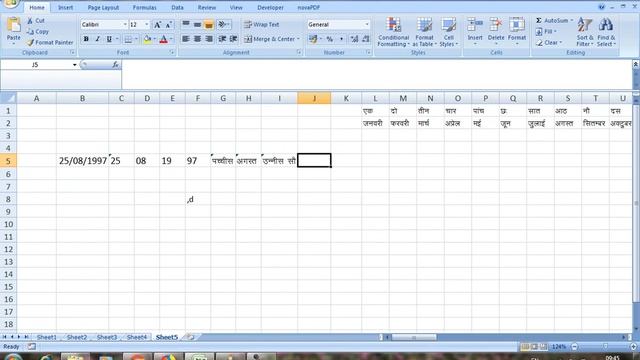Switch to the Insert ribbon tab
The image size is (640, 360).
[x=65, y=7]
